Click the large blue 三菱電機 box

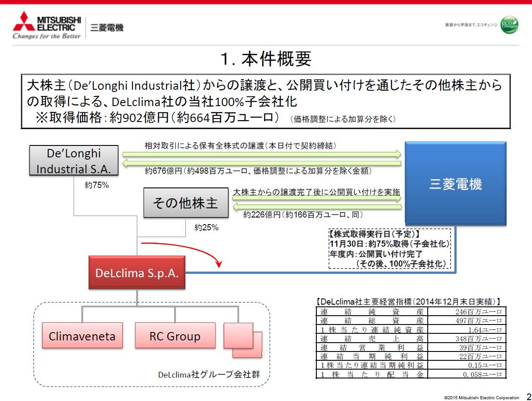point(456,184)
